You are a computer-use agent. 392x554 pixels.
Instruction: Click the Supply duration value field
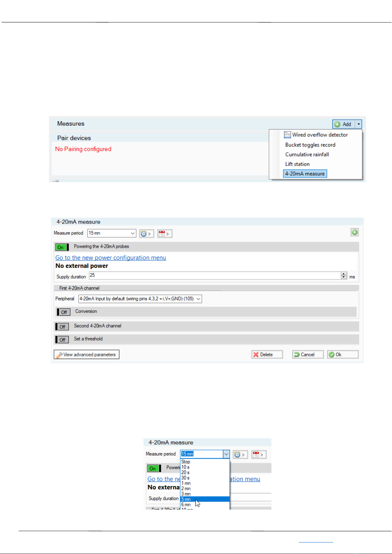tap(214, 276)
